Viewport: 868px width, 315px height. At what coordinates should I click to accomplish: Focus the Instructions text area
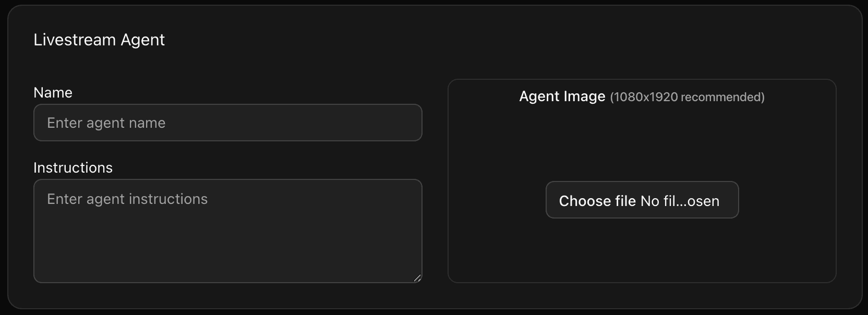coord(227,231)
